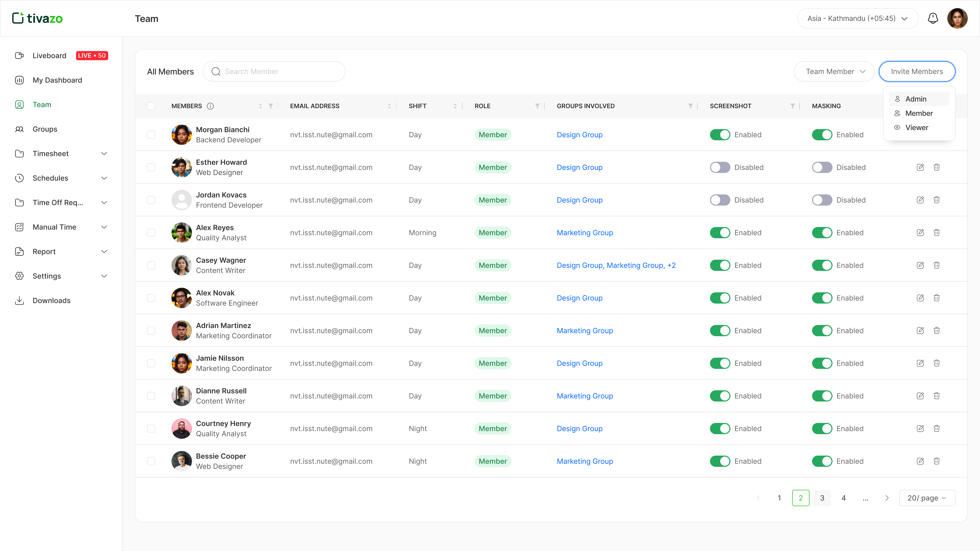Click the trash icon for Courtney Henry
The width and height of the screenshot is (980, 551).
pos(937,429)
